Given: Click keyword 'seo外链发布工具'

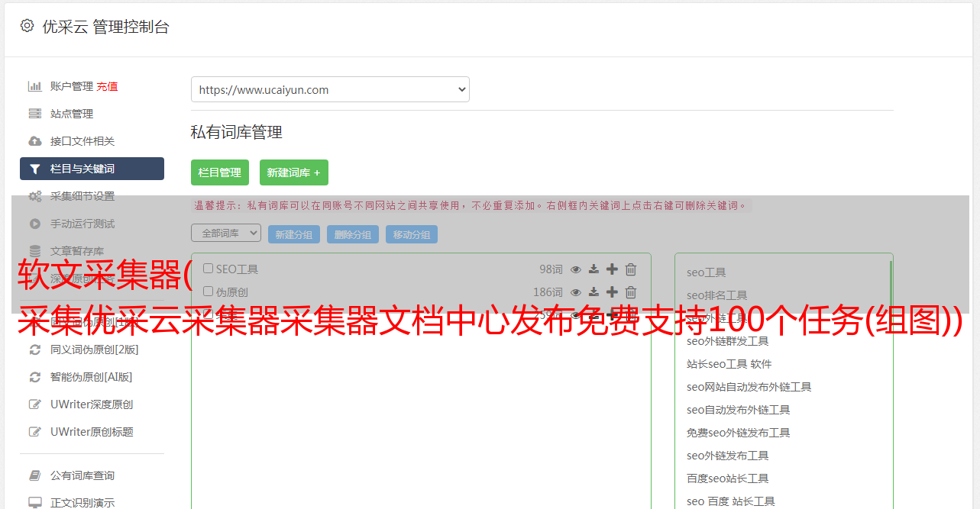Looking at the screenshot, I should click(728, 456).
